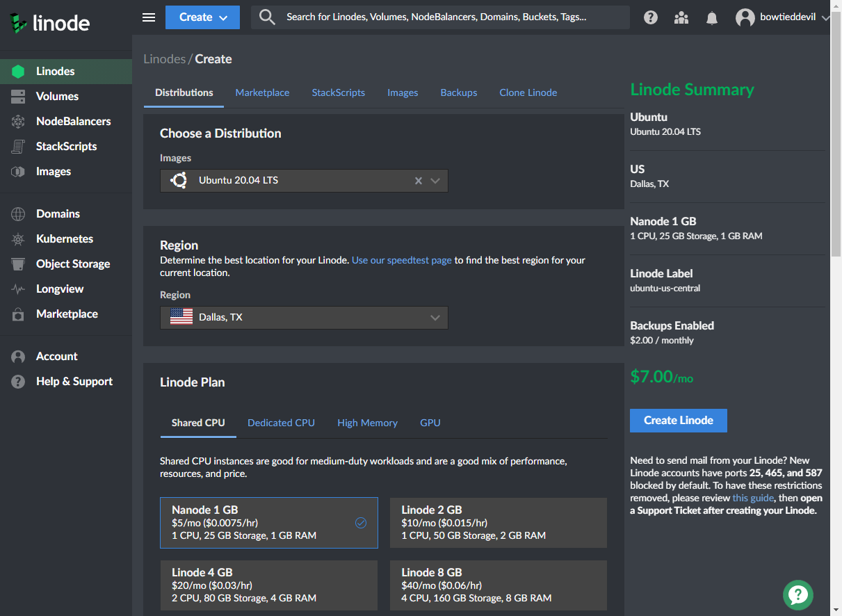Open the bowtieddevil user menu
The width and height of the screenshot is (842, 616).
(x=783, y=18)
